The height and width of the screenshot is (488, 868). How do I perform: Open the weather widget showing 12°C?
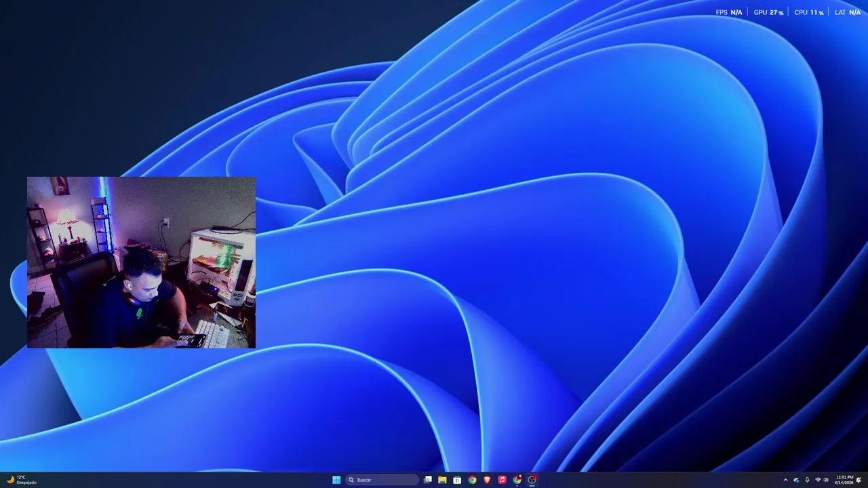pyautogui.click(x=21, y=480)
